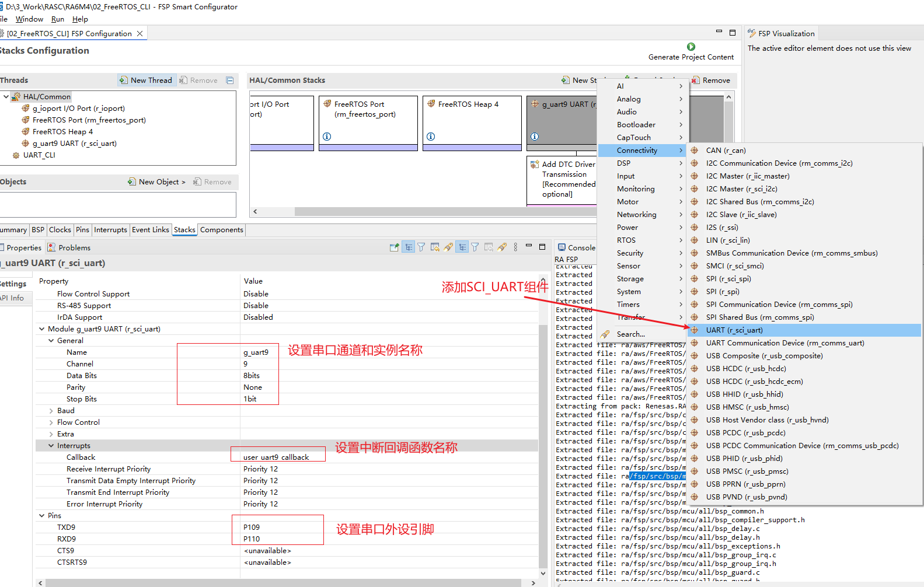Open the Connectivity submenu
924x587 pixels.
coord(642,151)
